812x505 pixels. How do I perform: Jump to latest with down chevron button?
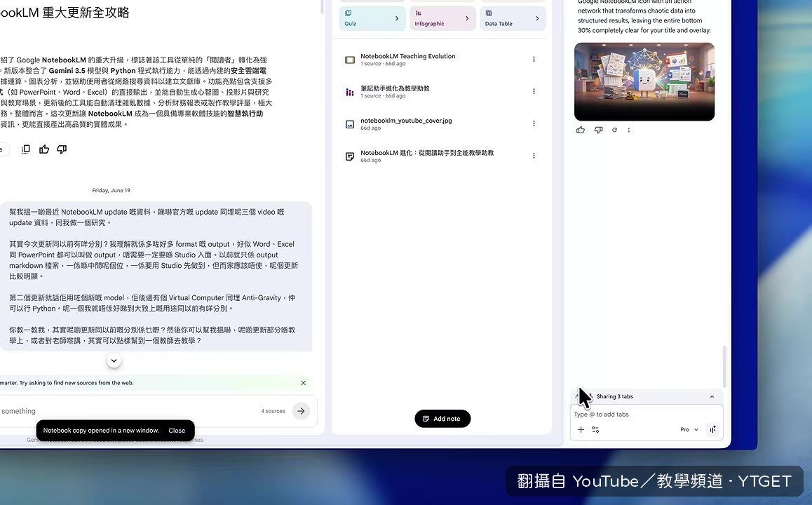click(x=114, y=361)
